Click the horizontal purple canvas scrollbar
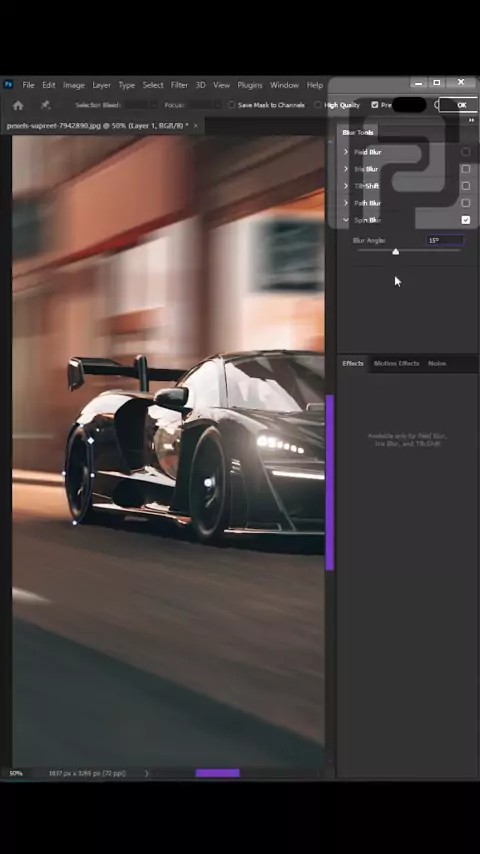The width and height of the screenshot is (480, 854). pos(217,773)
